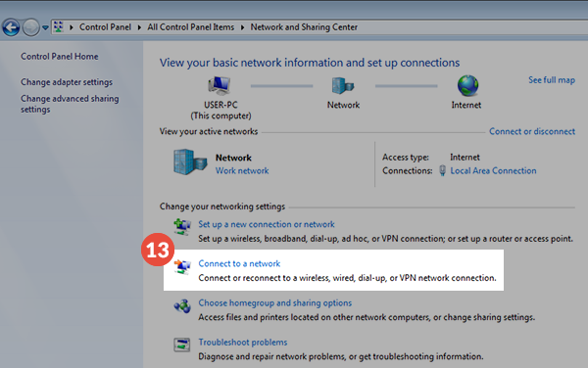Select Control Panel in breadcrumb

click(x=105, y=27)
